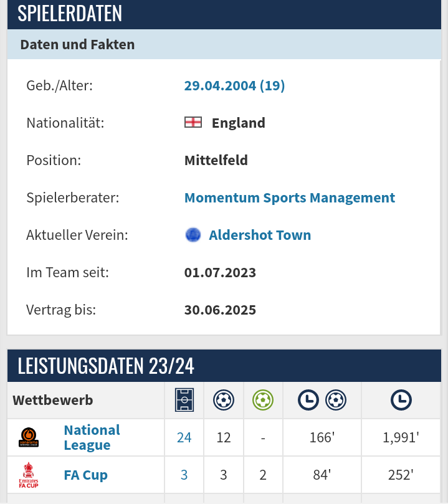Open the birth date 29.04.2004 link
Image resolution: width=448 pixels, height=504 pixels.
point(234,85)
